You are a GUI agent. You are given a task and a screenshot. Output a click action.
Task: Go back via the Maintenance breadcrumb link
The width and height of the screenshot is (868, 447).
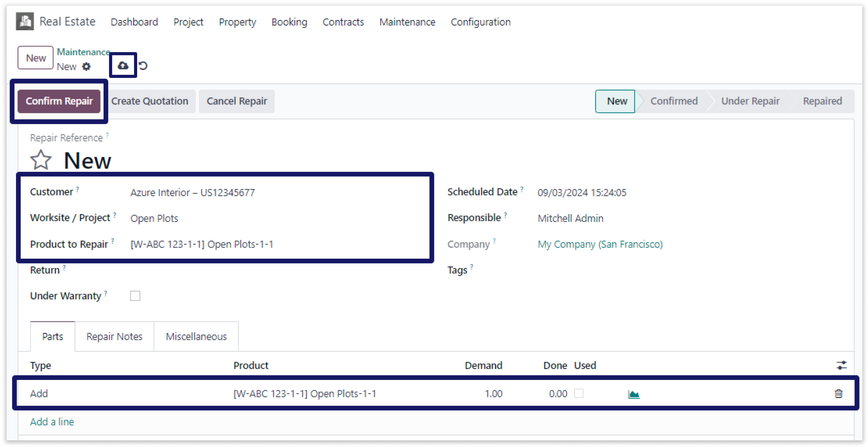(83, 52)
